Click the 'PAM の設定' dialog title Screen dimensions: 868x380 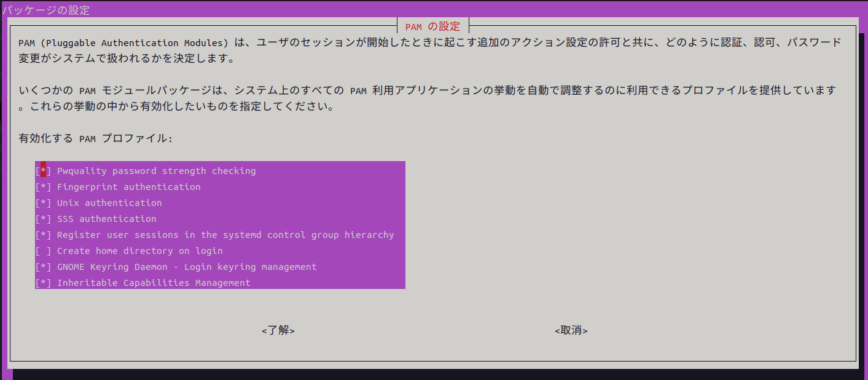pyautogui.click(x=432, y=26)
